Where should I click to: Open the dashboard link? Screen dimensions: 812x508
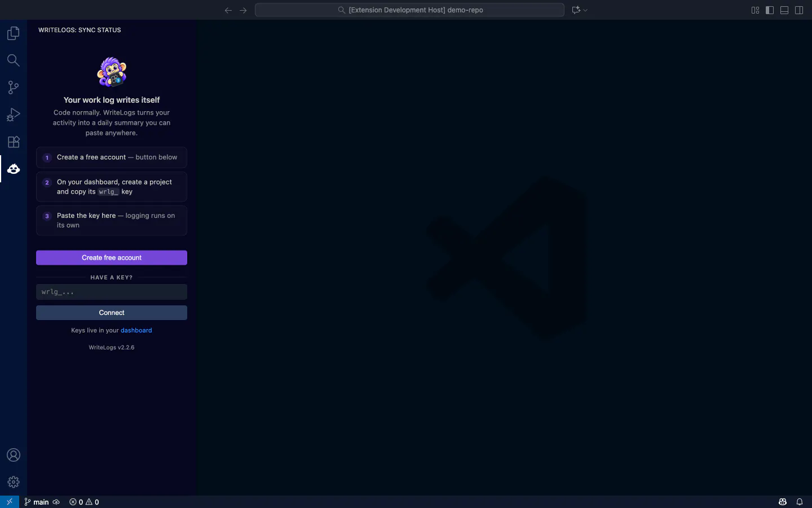(x=136, y=330)
